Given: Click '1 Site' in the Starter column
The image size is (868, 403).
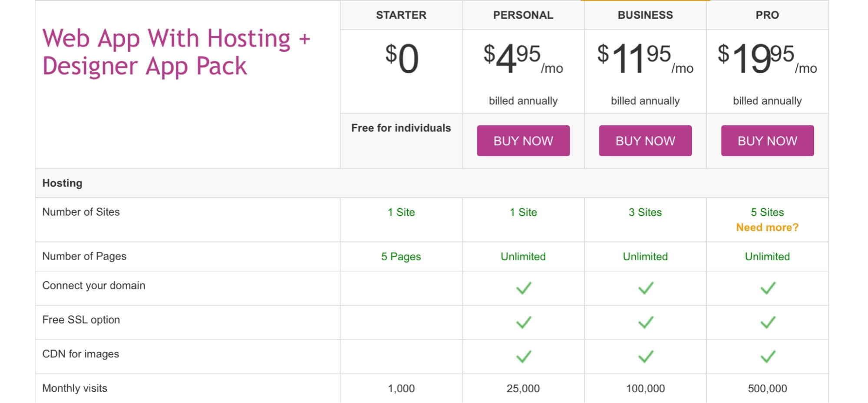Looking at the screenshot, I should (x=401, y=213).
